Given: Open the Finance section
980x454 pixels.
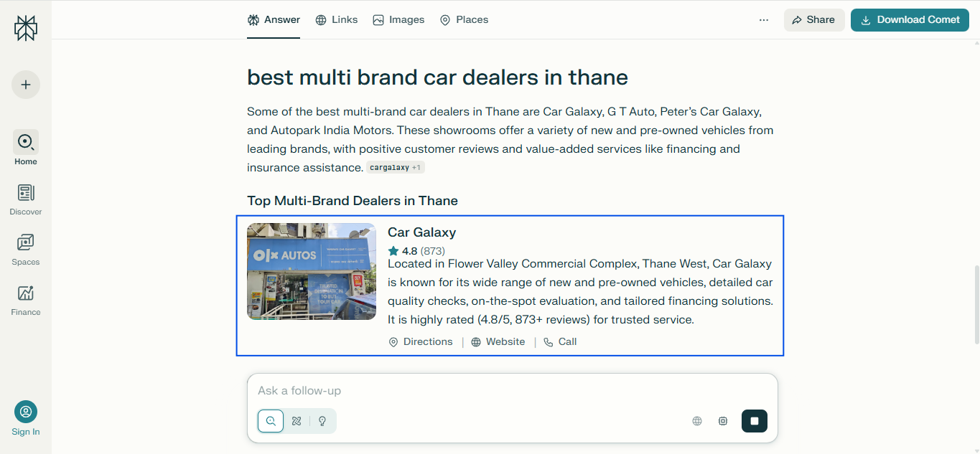Looking at the screenshot, I should point(25,300).
